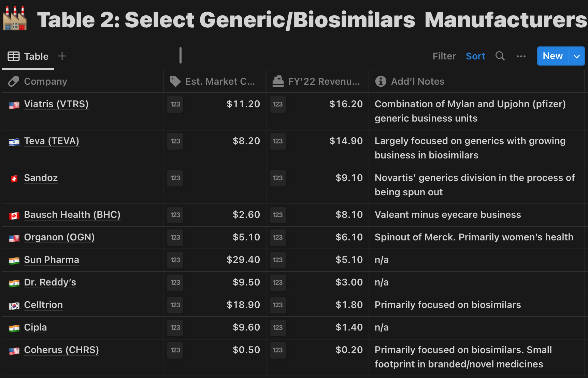Click the Teva FY'22 revenue $14.90 cell
588x378 pixels.
click(345, 141)
